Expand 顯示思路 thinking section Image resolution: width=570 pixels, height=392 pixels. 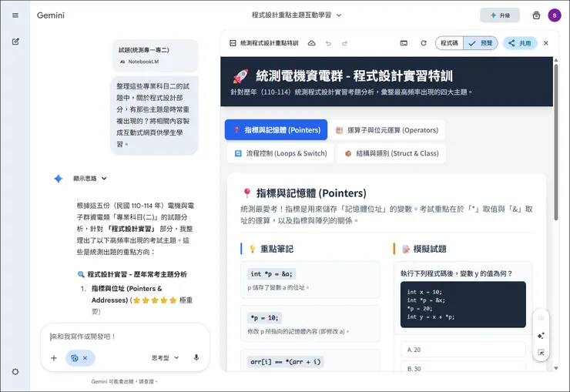click(x=90, y=179)
